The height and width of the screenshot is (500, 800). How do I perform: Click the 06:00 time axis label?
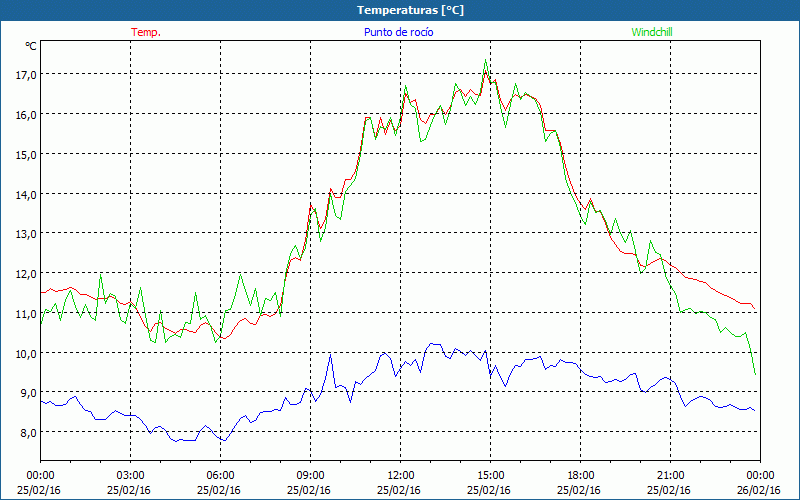pos(220,476)
